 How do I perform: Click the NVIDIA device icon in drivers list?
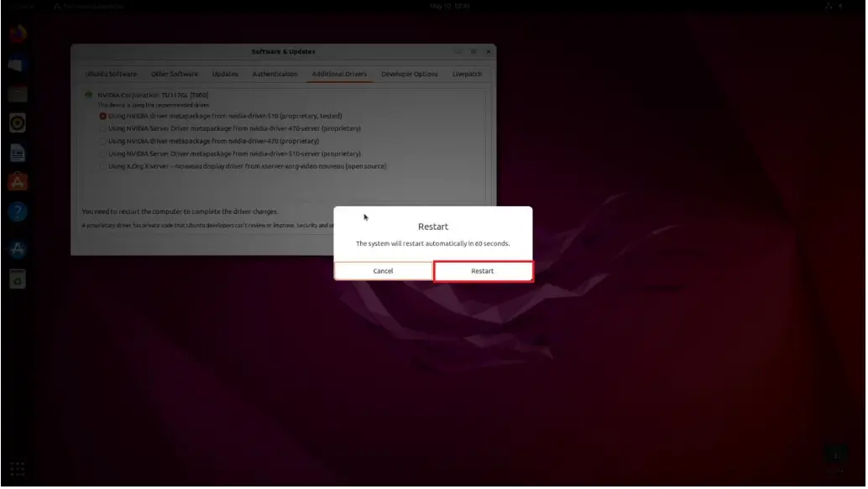coord(89,95)
